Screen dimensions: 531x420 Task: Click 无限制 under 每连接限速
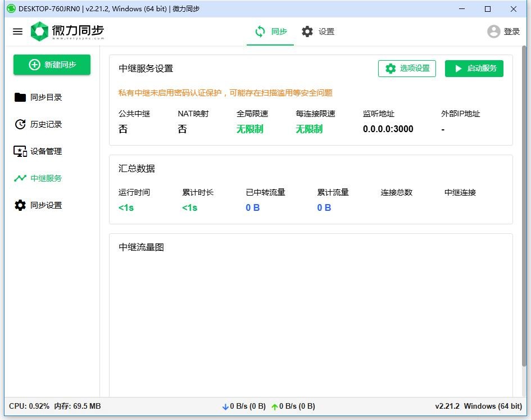[309, 129]
